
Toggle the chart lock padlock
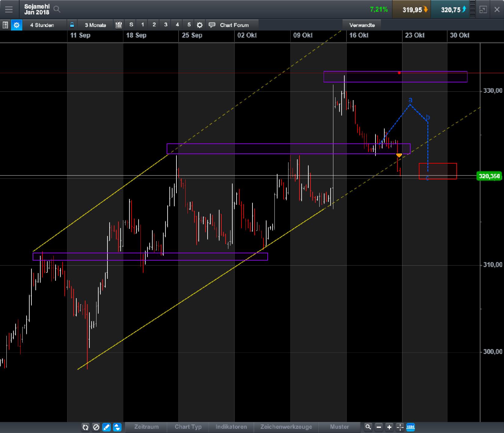(72, 25)
